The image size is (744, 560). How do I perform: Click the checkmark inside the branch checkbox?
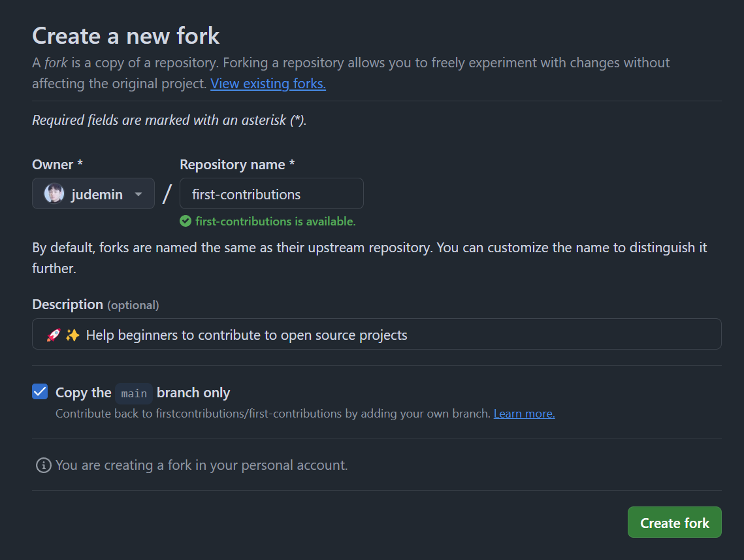point(40,391)
